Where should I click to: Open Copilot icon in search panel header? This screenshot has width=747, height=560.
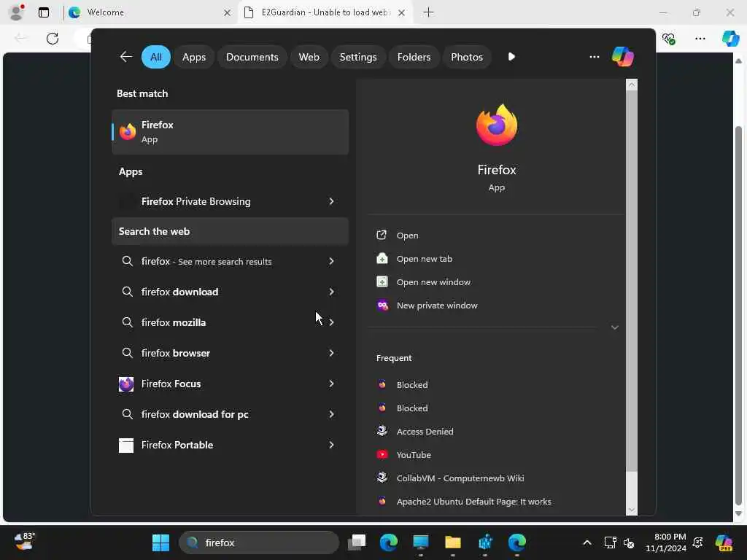[x=623, y=57]
